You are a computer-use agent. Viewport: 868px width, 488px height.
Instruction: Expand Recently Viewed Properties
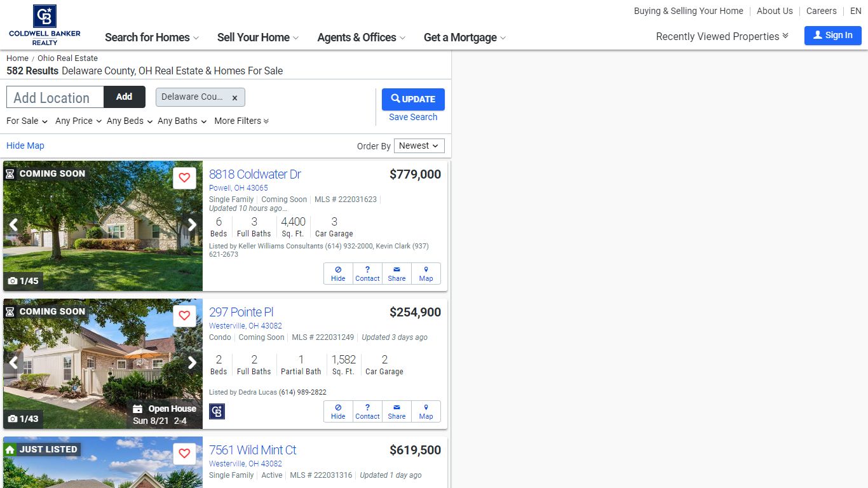pos(722,36)
